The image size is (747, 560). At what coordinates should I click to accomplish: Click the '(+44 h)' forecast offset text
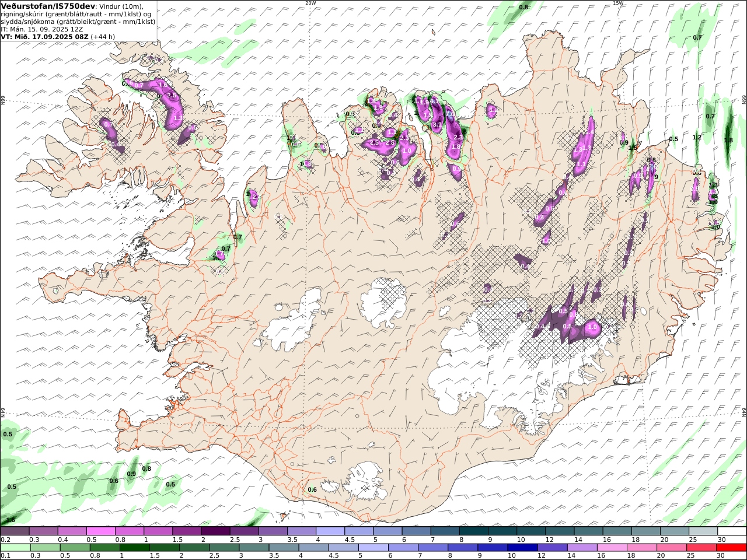click(103, 36)
